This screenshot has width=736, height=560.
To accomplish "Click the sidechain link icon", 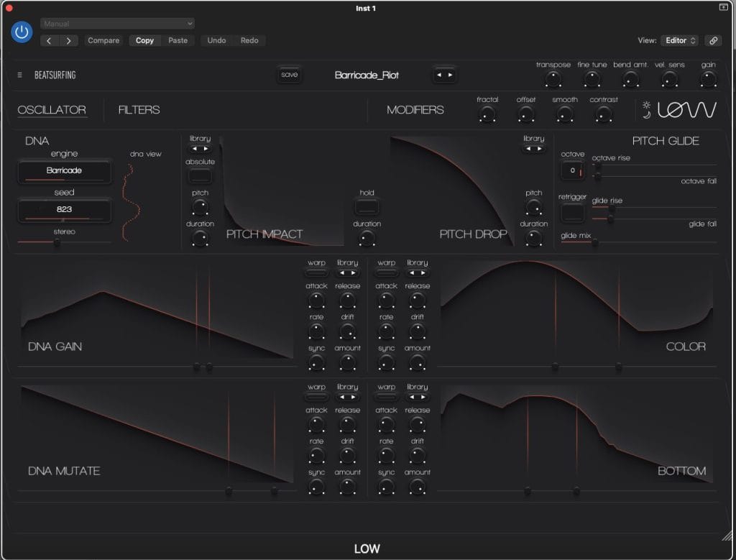I will (713, 40).
